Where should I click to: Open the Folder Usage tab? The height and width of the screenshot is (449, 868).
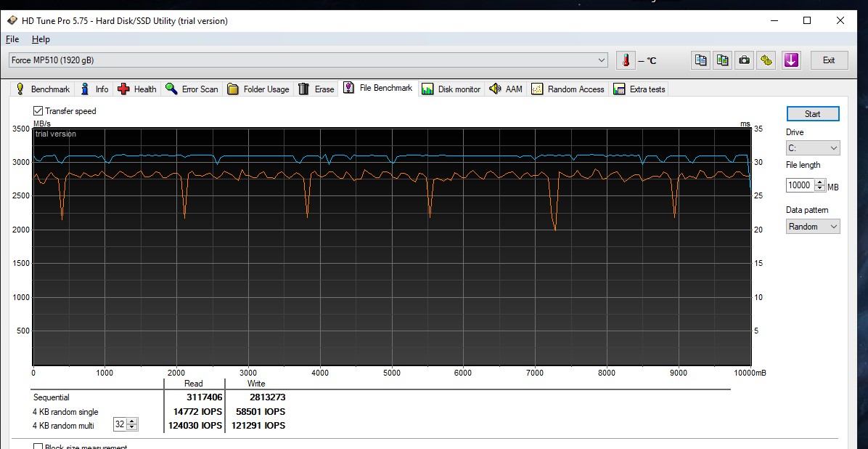[258, 89]
